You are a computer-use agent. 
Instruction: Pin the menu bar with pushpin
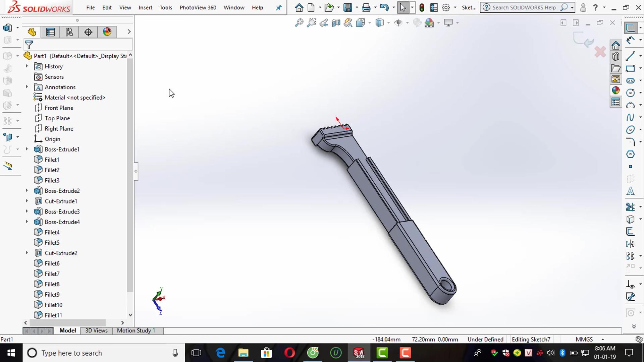tap(279, 7)
